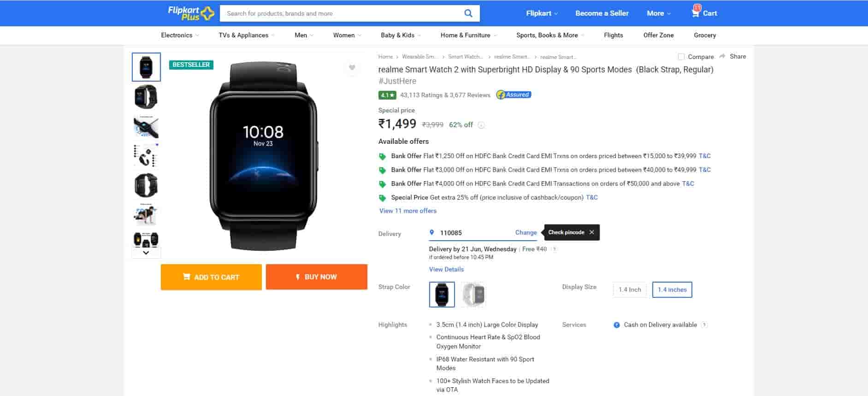
Task: Choose the grey strap color swatch
Action: [473, 294]
